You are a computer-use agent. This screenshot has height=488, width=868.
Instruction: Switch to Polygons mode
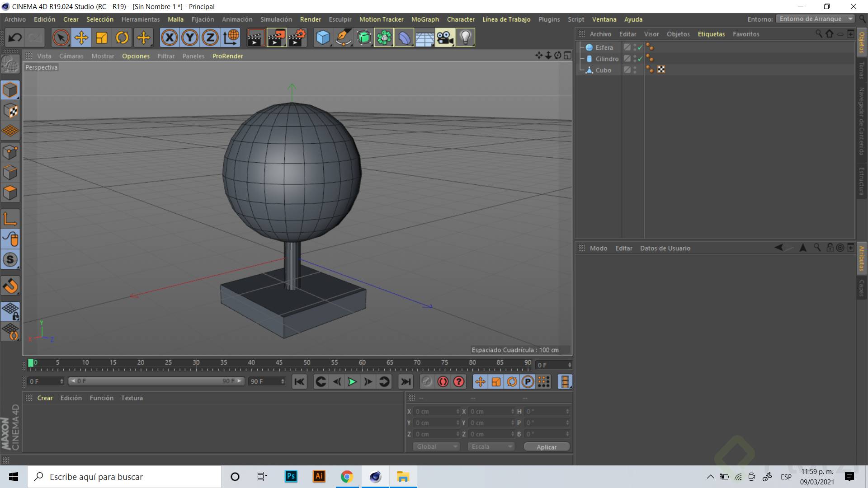point(10,193)
